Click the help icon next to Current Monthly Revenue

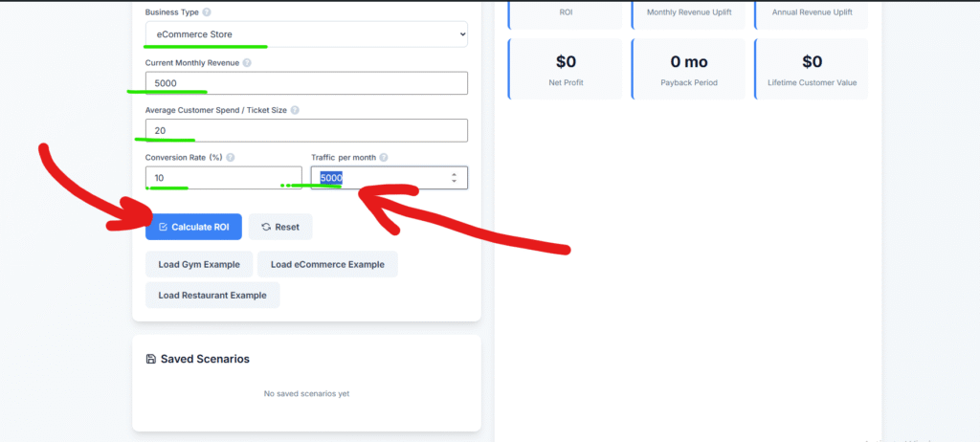pyautogui.click(x=247, y=62)
